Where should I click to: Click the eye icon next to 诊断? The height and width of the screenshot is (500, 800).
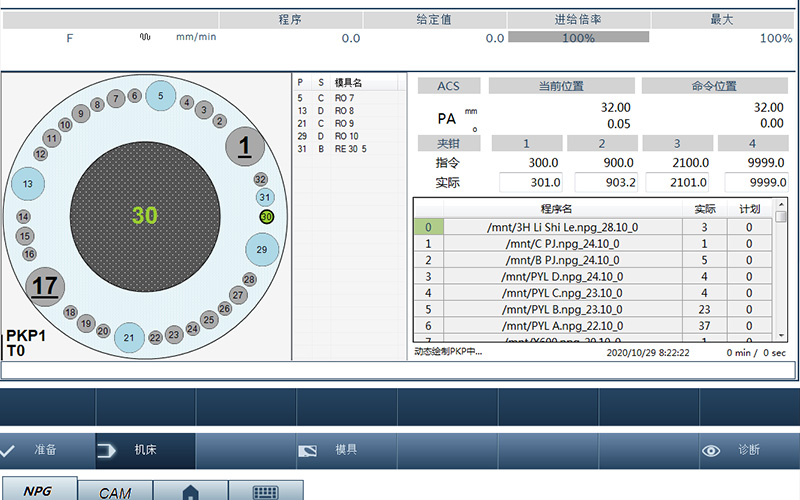[711, 451]
